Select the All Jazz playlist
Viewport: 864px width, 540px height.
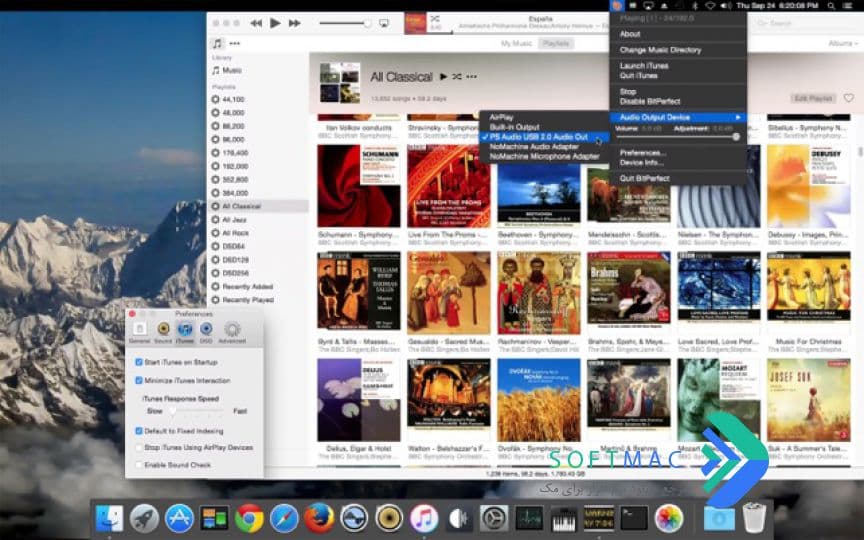pyautogui.click(x=257, y=219)
